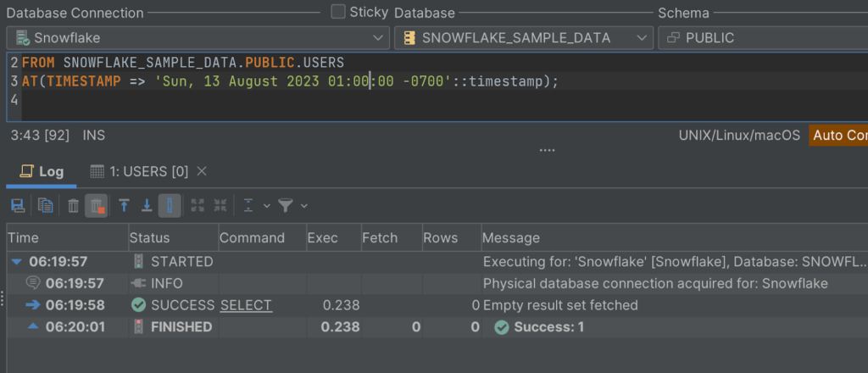Click the Status column header

coord(173,238)
